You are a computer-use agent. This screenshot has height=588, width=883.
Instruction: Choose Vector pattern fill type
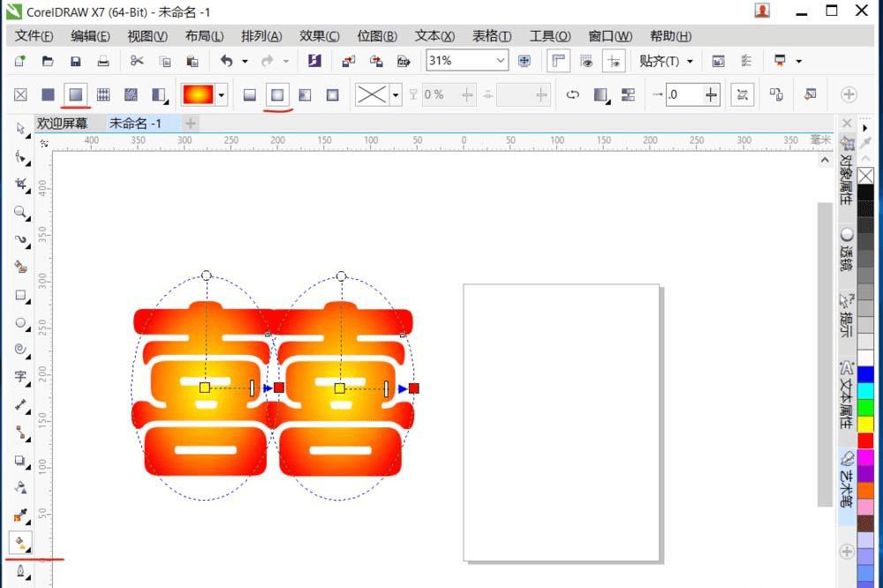[x=103, y=94]
